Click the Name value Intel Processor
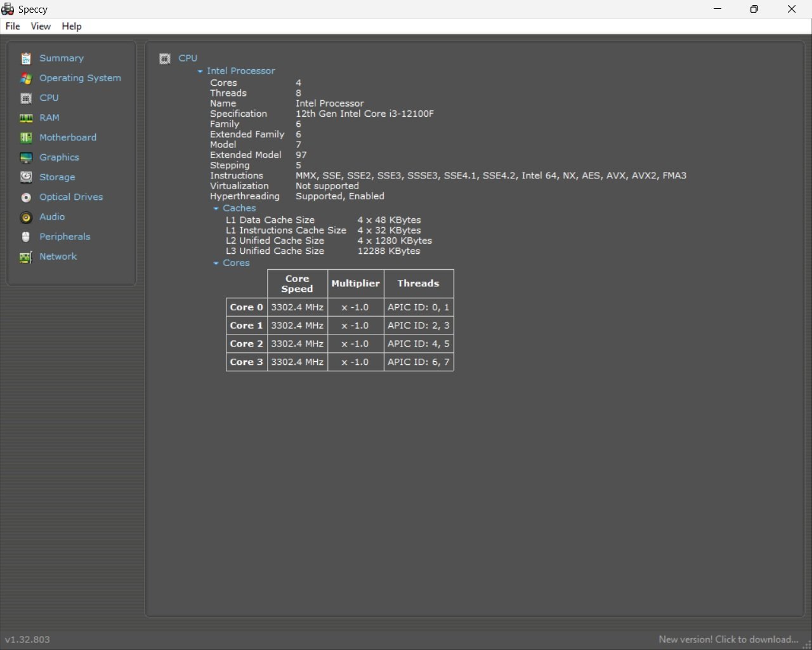This screenshot has width=812, height=650. click(330, 103)
